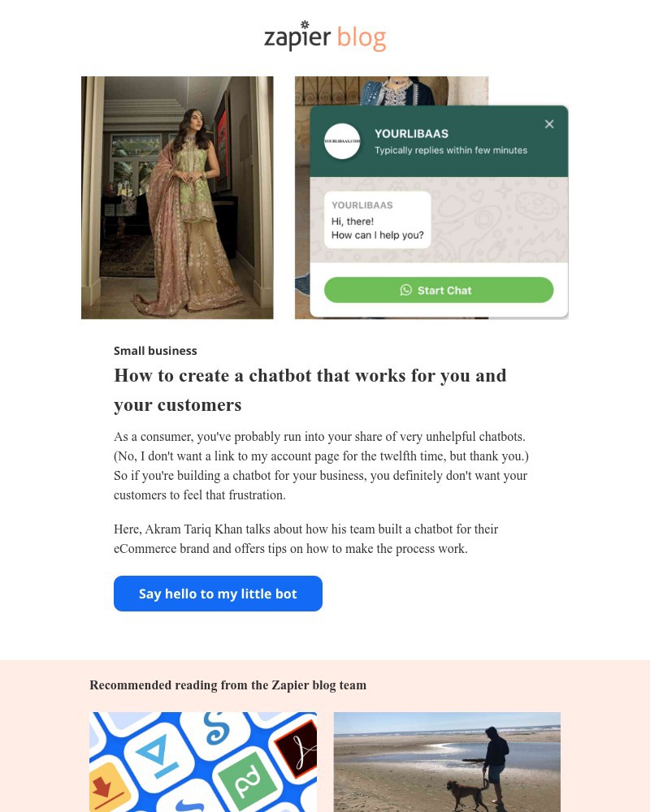Click the Adobe Acrobat app icon
Screen dimensions: 650x812
298,749
